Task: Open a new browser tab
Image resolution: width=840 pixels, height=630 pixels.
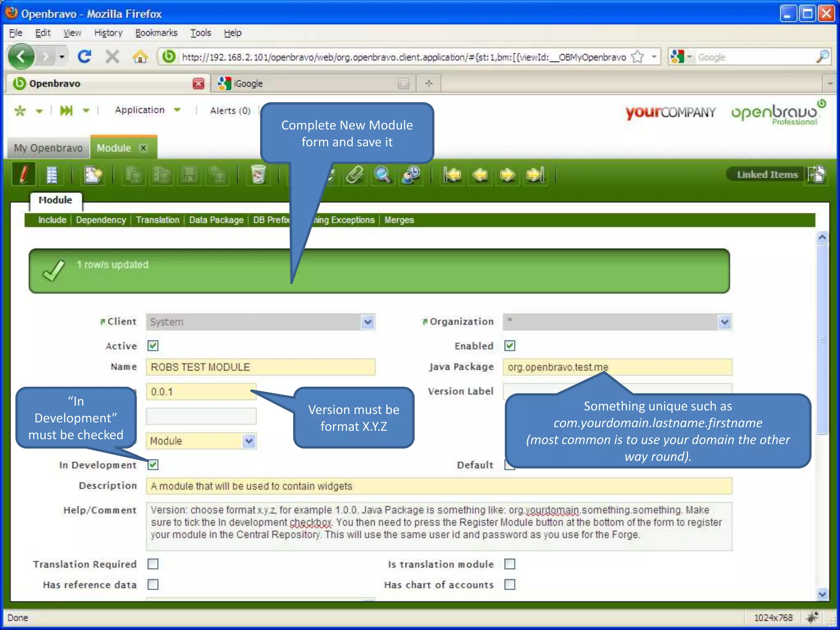Action: pyautogui.click(x=429, y=83)
